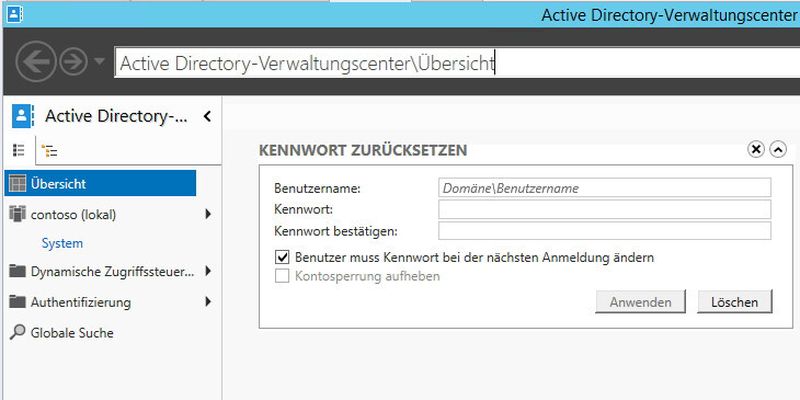Switch to list view tab
The height and width of the screenshot is (400, 800).
point(19,150)
